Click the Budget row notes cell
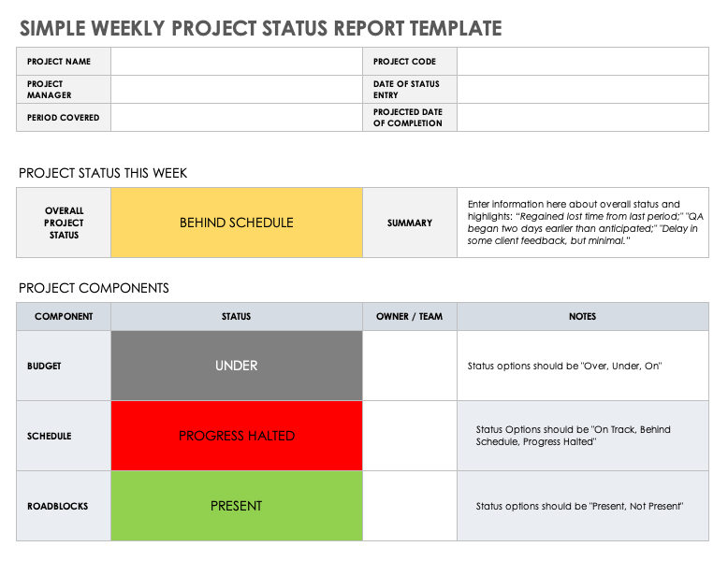Image resolution: width=728 pixels, height=561 pixels. (582, 366)
